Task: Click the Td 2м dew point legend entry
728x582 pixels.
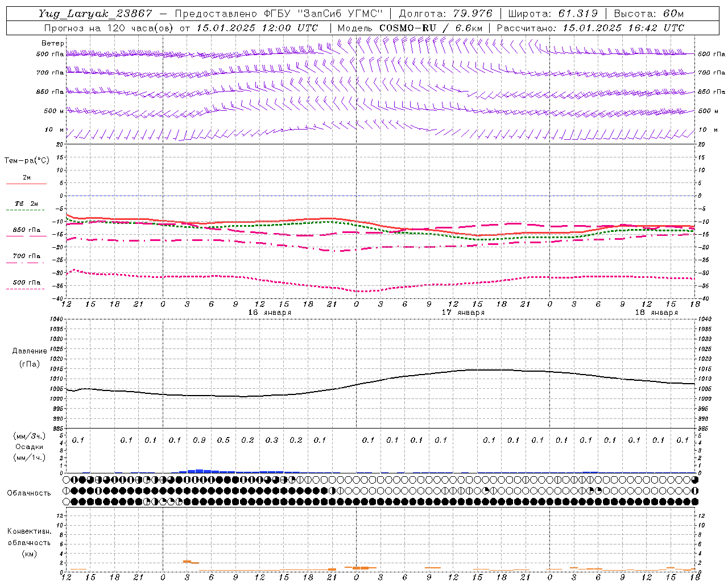Action: pos(27,203)
